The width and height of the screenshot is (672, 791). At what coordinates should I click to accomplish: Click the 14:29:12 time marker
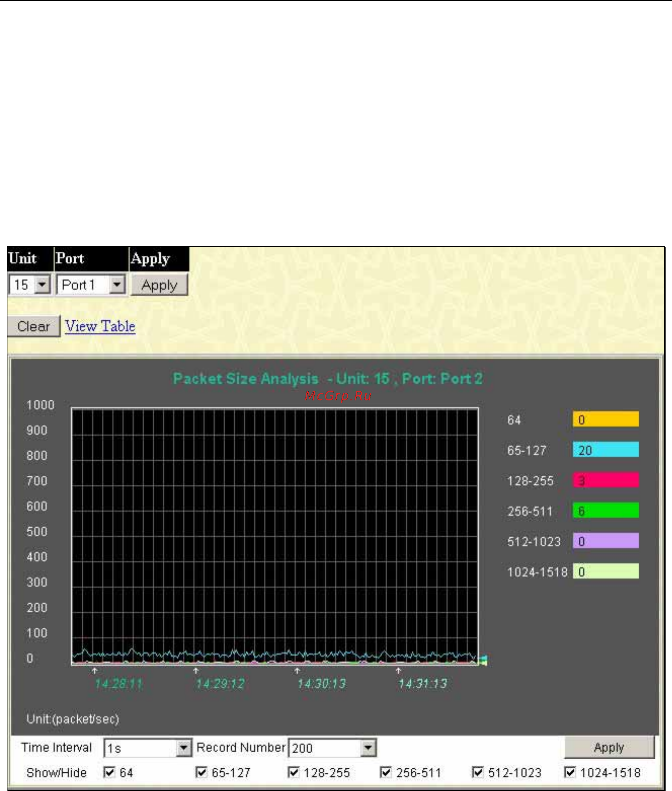tap(220, 684)
